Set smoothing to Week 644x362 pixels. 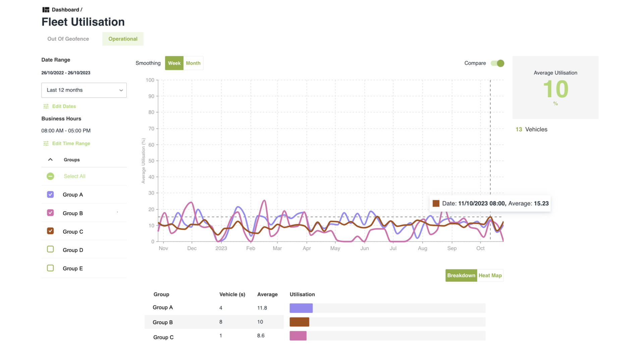(174, 63)
